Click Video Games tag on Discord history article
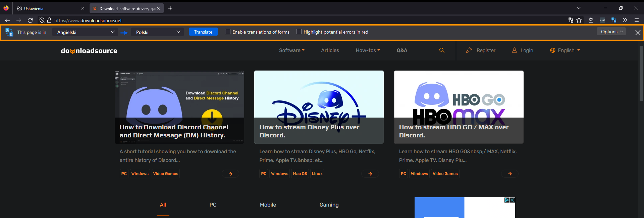The image size is (644, 218). tap(166, 174)
